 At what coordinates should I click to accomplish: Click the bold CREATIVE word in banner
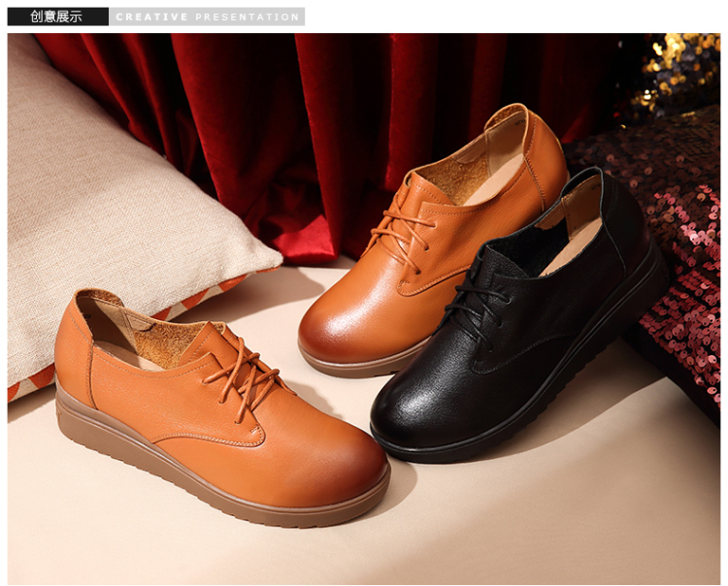(151, 17)
